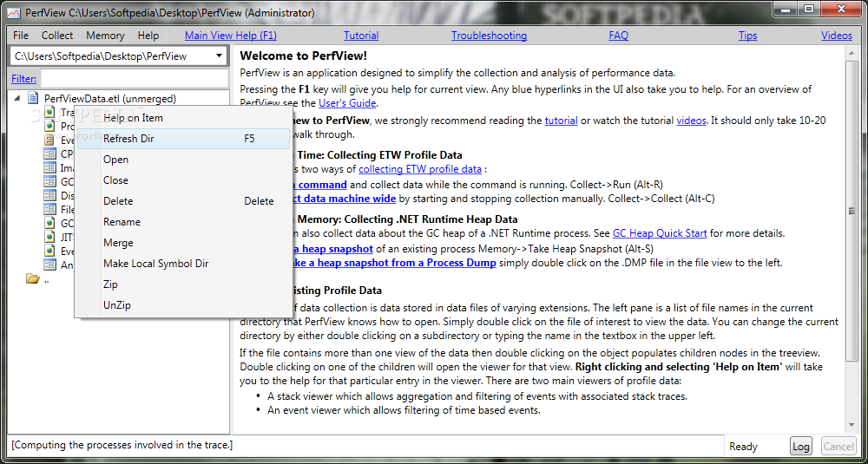Click the 'tutorial' link in welcome text
Viewport: 868px width, 464px height.
click(561, 120)
